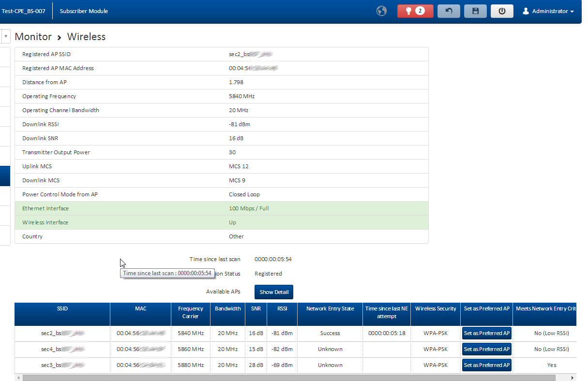Viewport: 588px width, 381px height.
Task: Click the globe icon in header
Action: pyautogui.click(x=382, y=11)
